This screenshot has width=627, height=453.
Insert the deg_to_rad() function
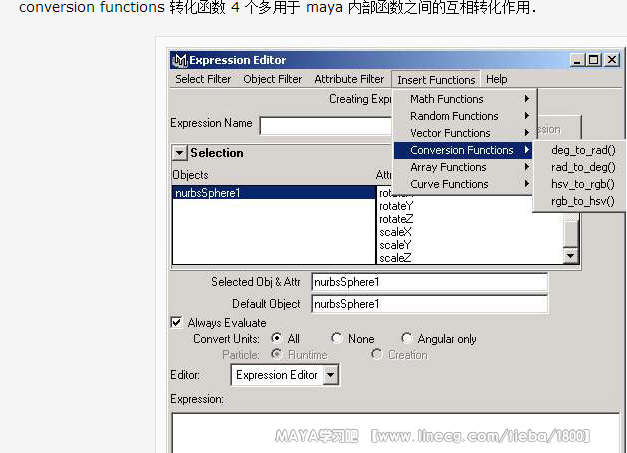pos(583,150)
